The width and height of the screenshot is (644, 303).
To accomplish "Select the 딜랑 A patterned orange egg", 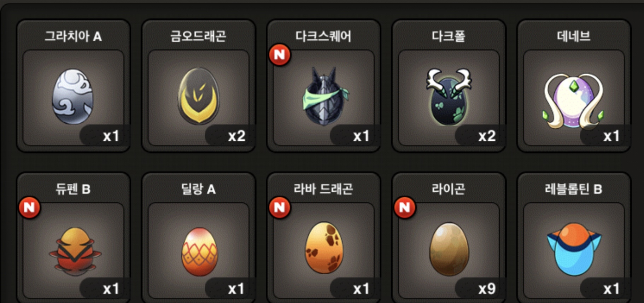I will point(199,251).
